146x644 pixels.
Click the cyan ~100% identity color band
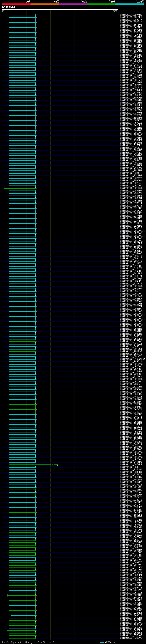pos(130,4)
